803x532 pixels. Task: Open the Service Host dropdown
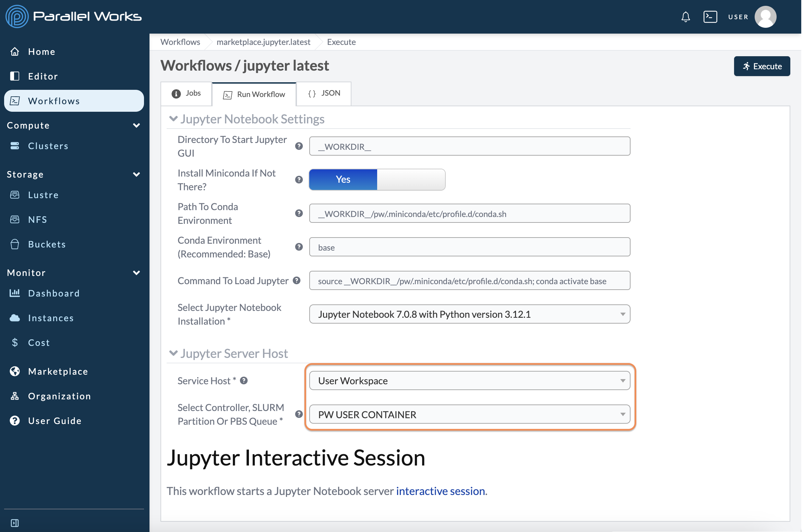point(469,381)
